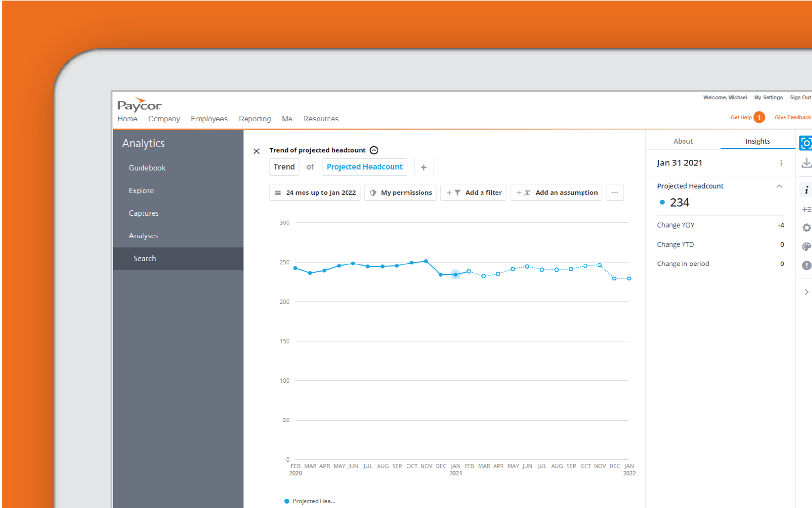
Task: Click the My permissions shield button
Action: coord(400,192)
